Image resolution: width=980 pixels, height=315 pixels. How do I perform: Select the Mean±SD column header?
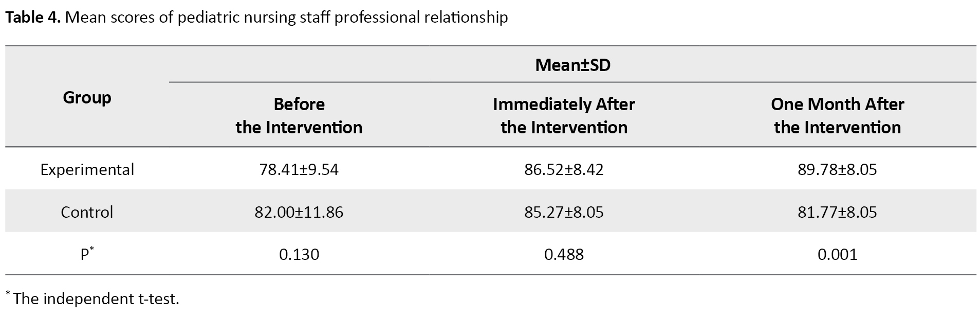(x=572, y=65)
